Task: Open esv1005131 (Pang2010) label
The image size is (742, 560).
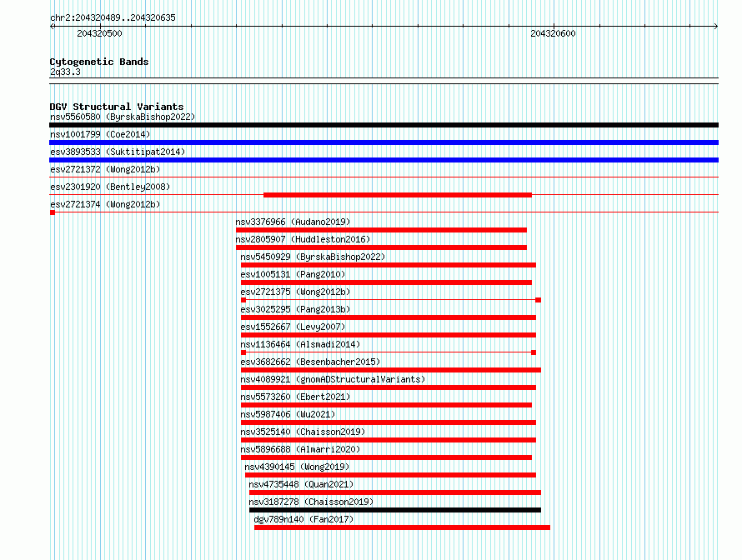Action: (x=293, y=274)
